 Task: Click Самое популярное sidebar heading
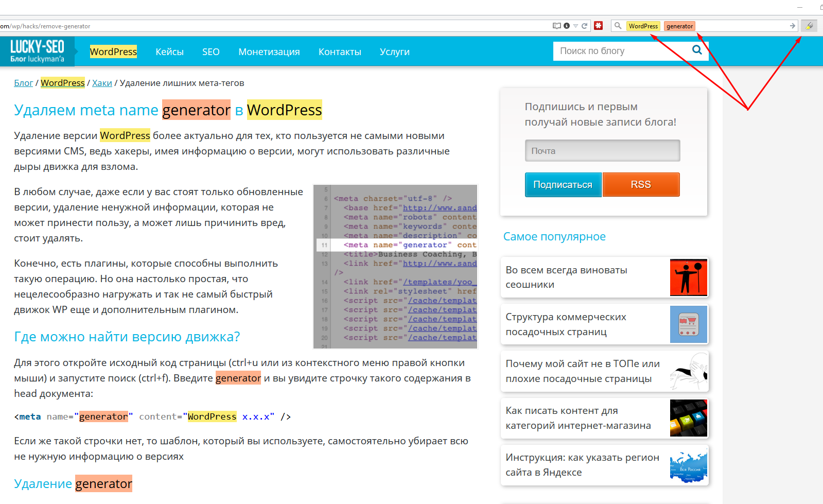554,236
